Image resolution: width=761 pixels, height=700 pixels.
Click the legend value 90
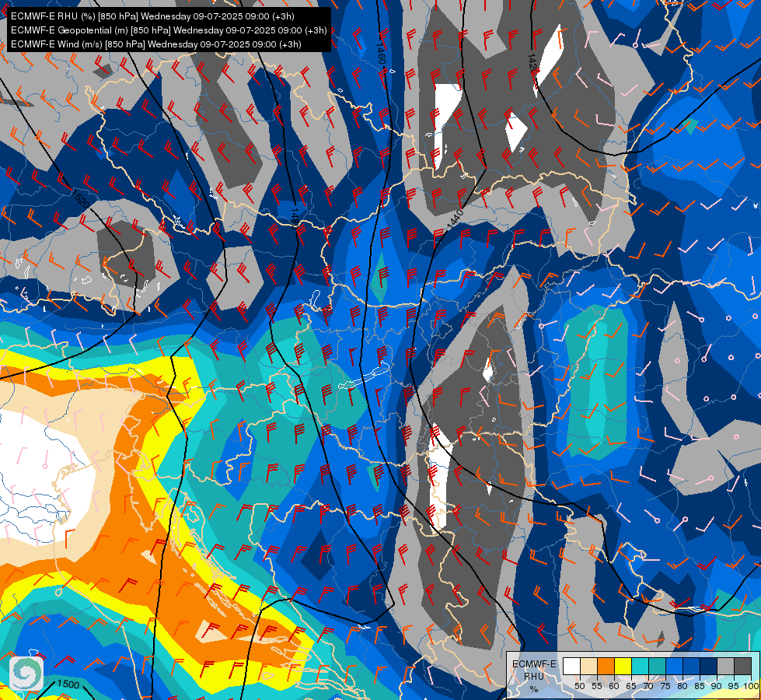[717, 687]
